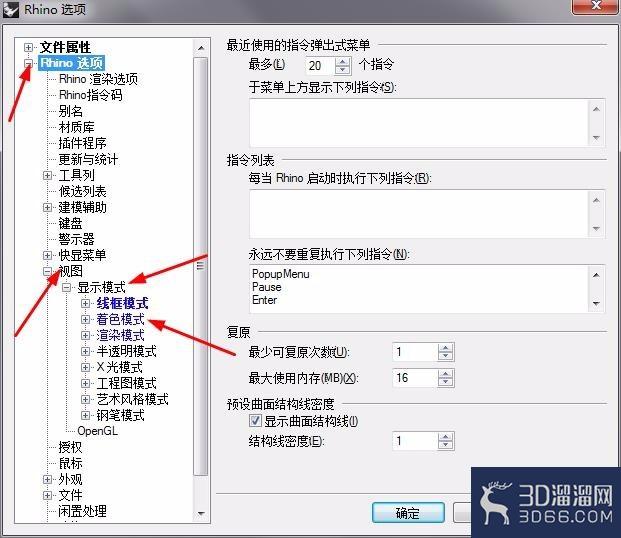The image size is (621, 538).
Task: Open the 更新与统计 page
Action: [88, 159]
